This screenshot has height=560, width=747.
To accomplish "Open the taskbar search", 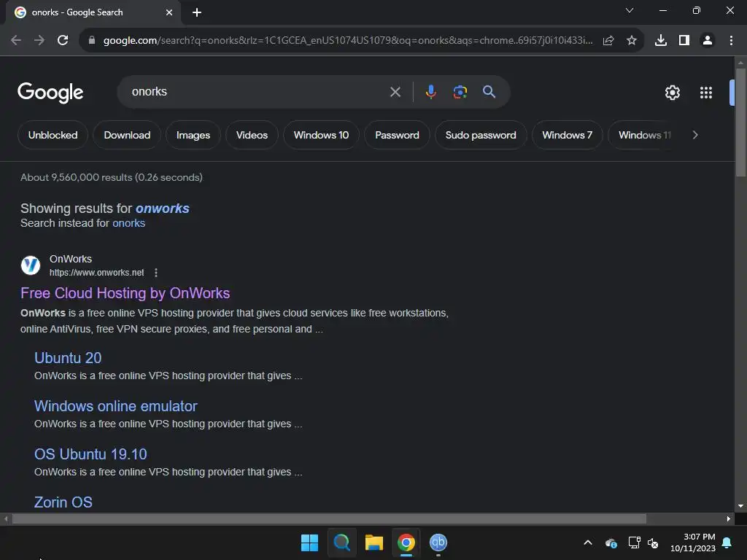I will coord(341,542).
